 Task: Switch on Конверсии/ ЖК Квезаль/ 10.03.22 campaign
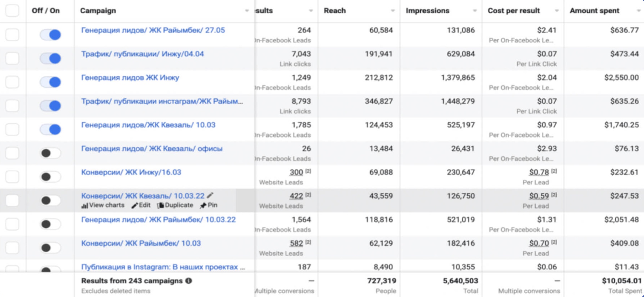[x=50, y=200]
